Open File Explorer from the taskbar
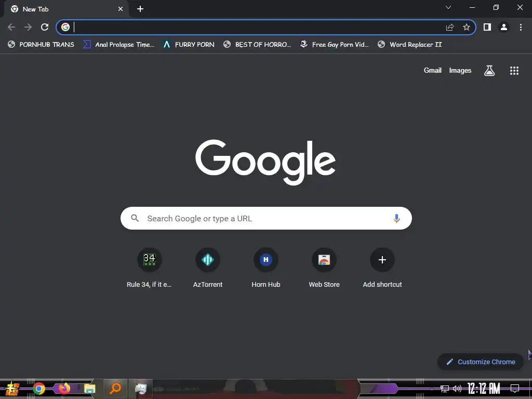 pyautogui.click(x=89, y=389)
